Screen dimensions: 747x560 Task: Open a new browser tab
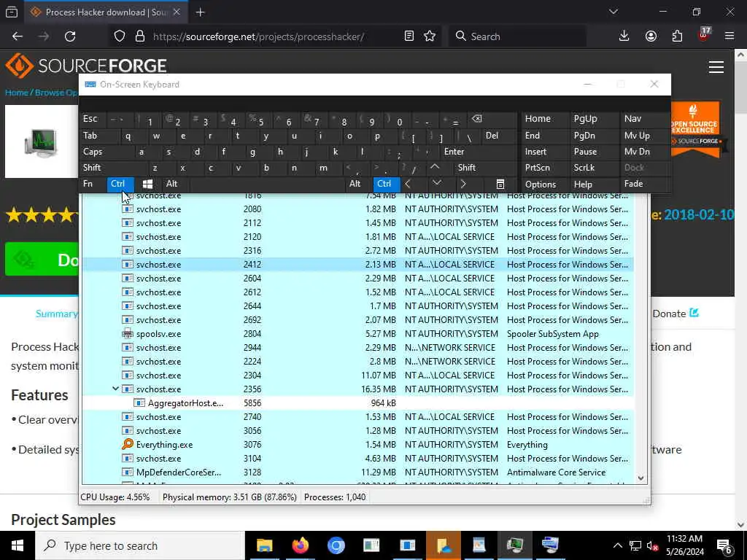tap(200, 12)
